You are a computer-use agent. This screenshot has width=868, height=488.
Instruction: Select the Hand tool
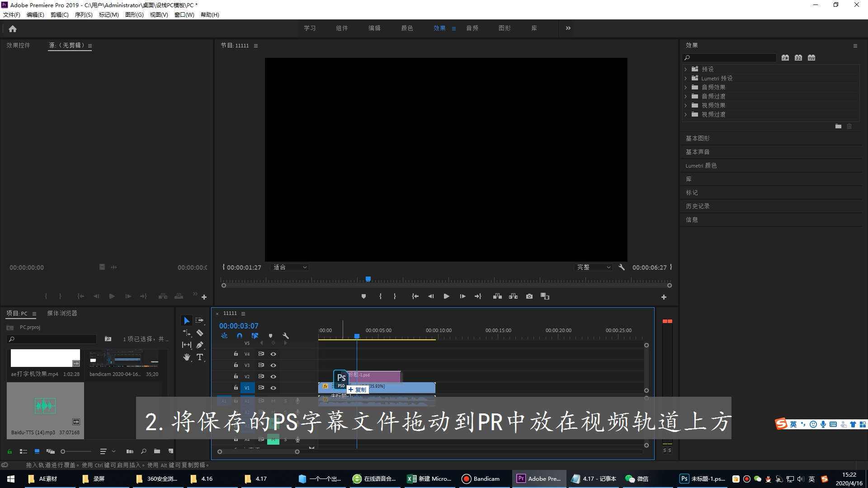(x=186, y=357)
